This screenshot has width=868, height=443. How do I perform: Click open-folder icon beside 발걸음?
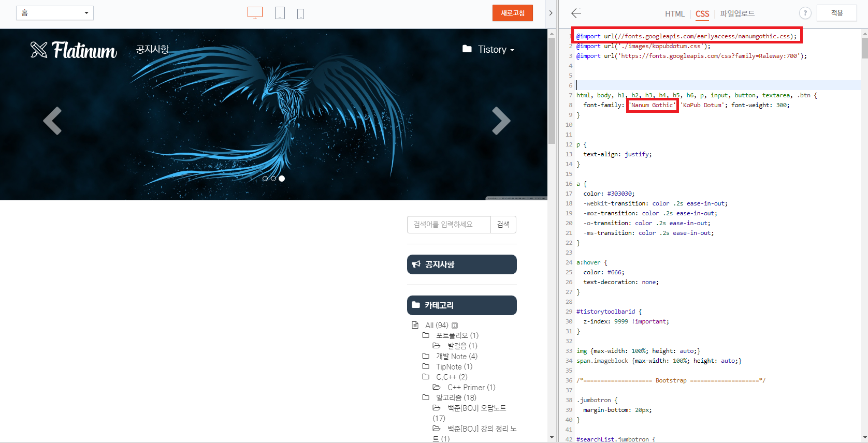[x=437, y=346]
